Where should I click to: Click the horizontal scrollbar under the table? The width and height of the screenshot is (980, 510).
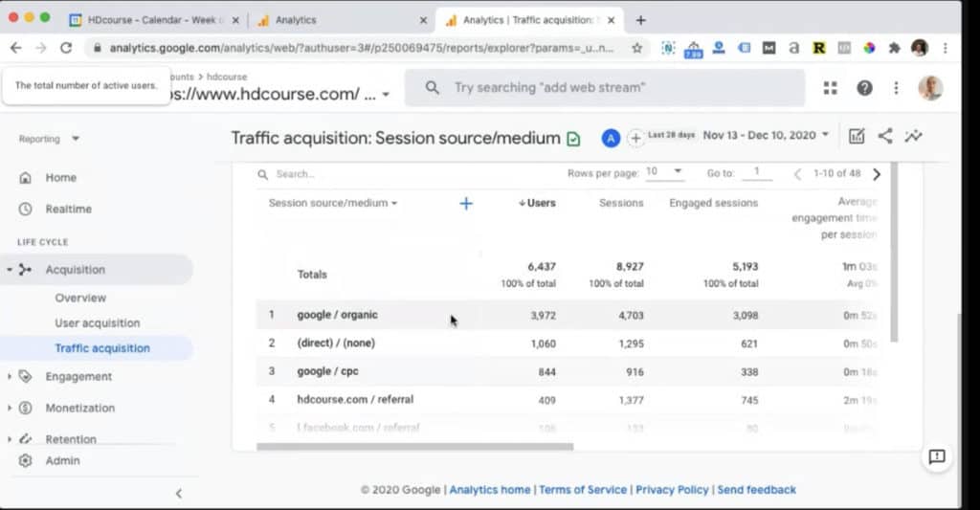[x=415, y=447]
